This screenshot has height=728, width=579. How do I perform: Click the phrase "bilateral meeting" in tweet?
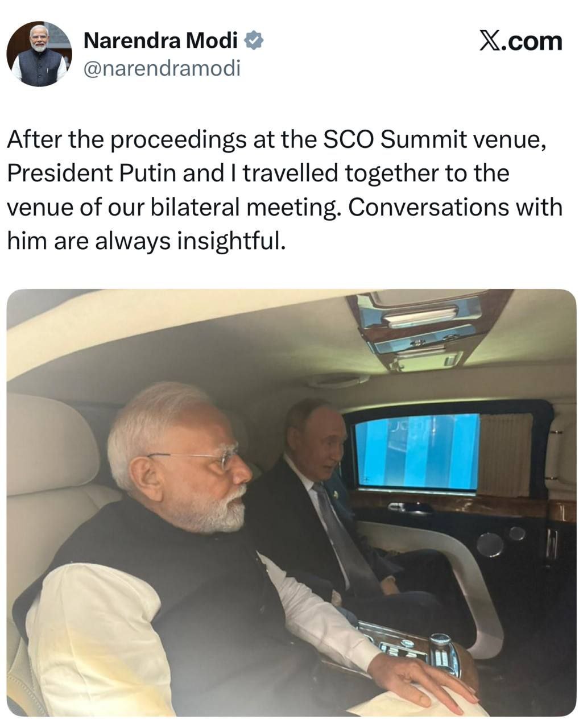click(x=243, y=208)
